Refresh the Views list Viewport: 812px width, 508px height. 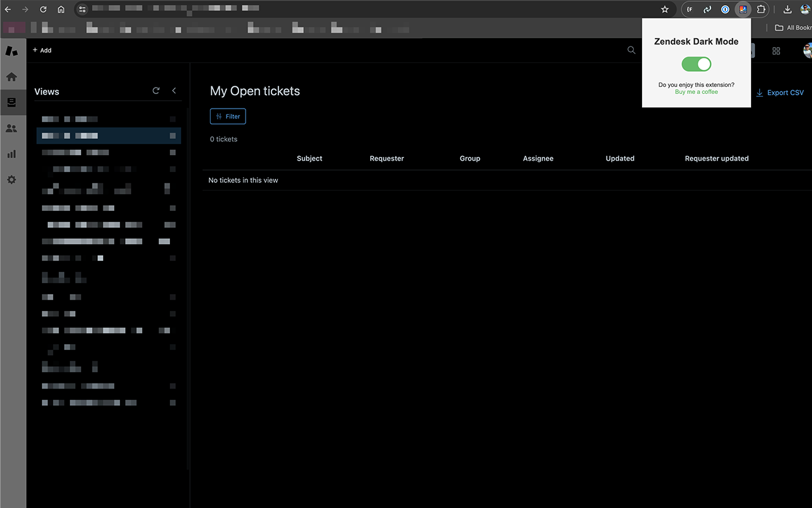[156, 91]
